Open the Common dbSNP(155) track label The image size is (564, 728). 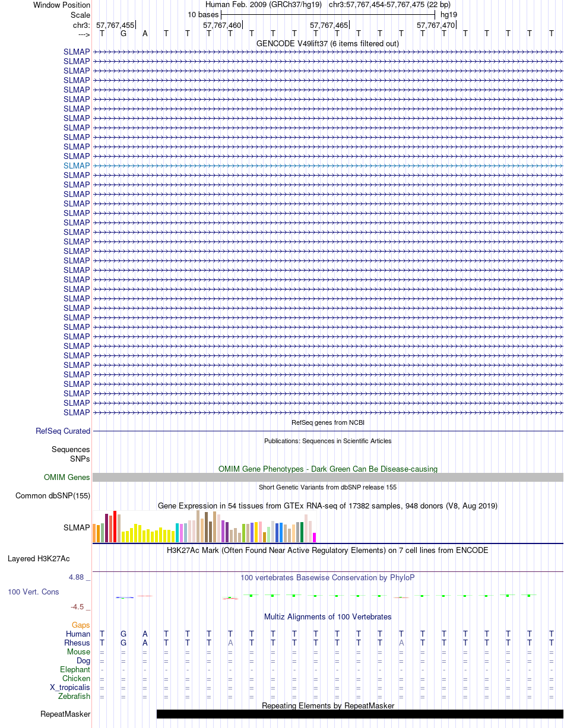[x=53, y=495]
